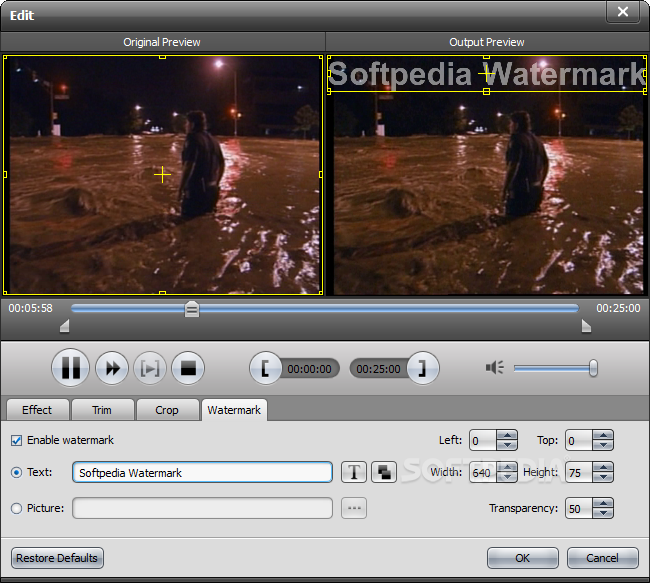Increase the Height value with up arrow
The height and width of the screenshot is (583, 650).
pyautogui.click(x=603, y=467)
